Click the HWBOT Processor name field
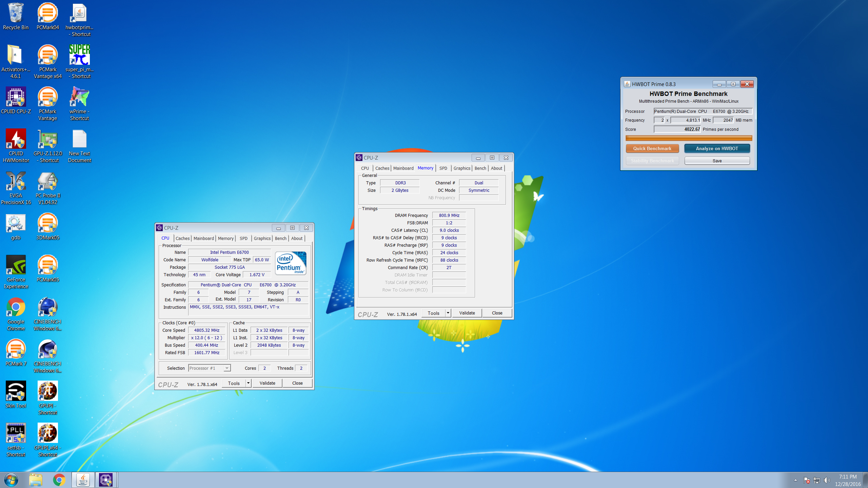Viewport: 868px width, 488px height. 703,111
